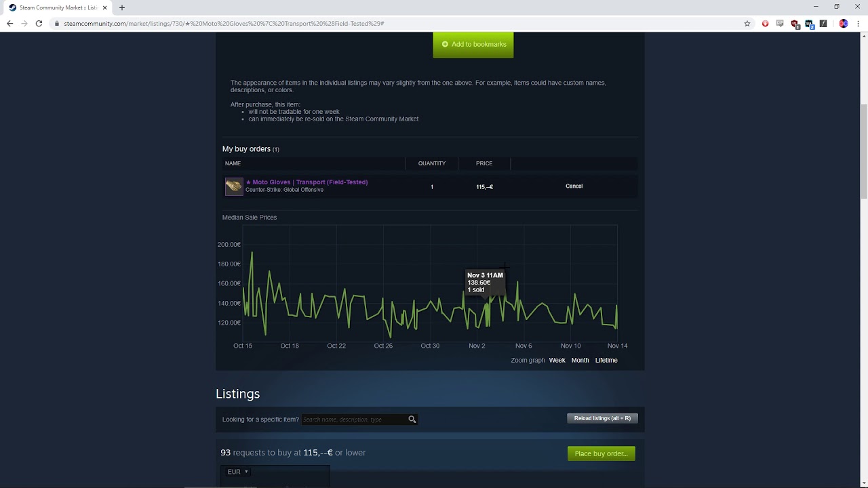Open the extension icon with badge 2

coord(809,24)
